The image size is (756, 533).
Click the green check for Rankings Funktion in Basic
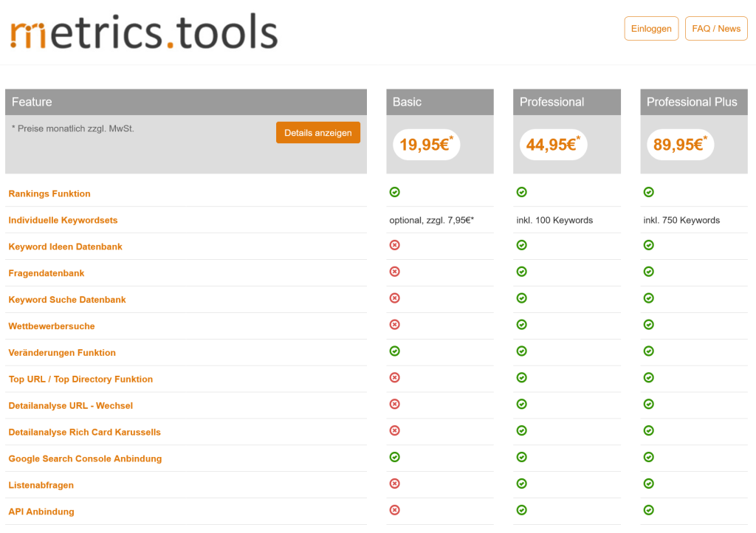[394, 192]
